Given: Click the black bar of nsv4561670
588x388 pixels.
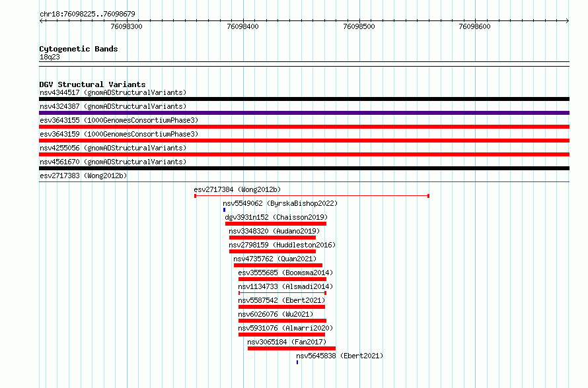Looking at the screenshot, I should click(304, 168).
